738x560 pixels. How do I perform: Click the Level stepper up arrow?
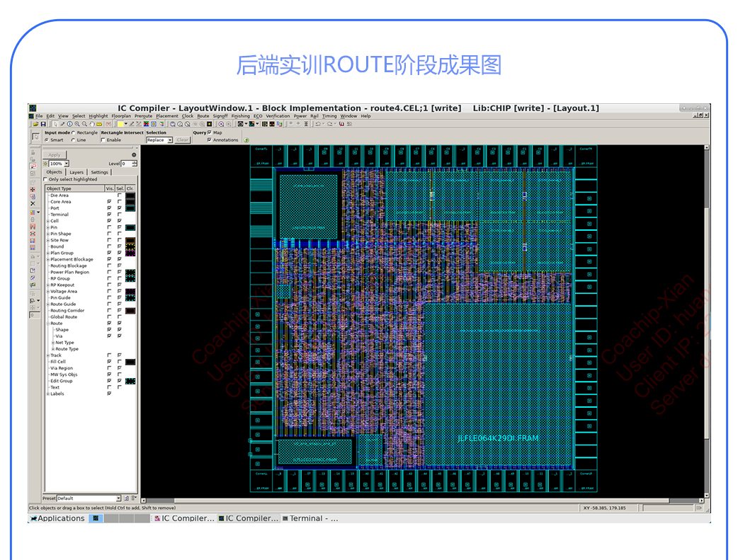135,162
